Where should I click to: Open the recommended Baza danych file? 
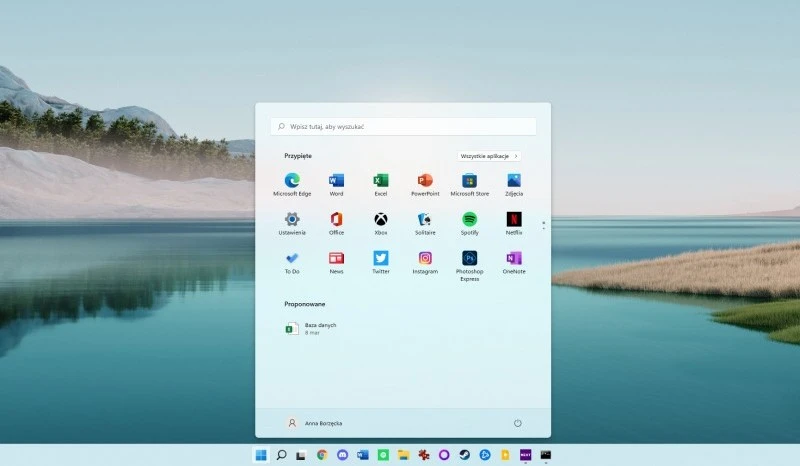tap(311, 328)
